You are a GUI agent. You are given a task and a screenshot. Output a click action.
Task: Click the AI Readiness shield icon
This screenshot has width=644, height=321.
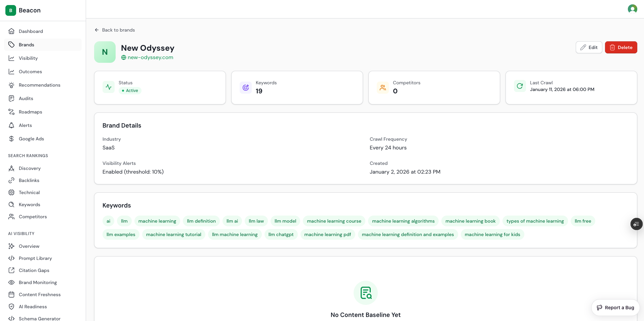11,307
